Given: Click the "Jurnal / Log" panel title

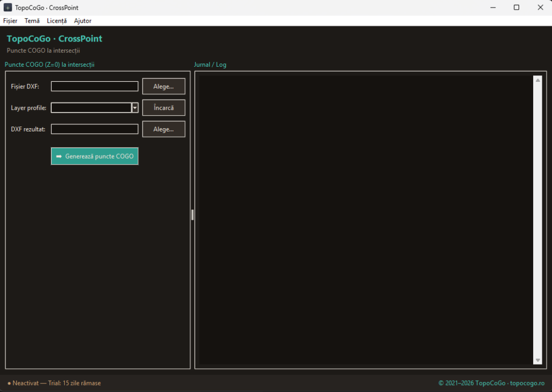Looking at the screenshot, I should click(210, 65).
